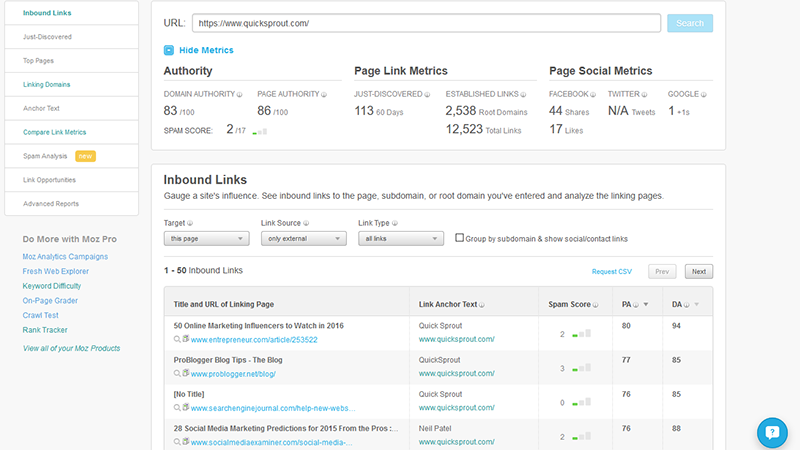Screen dimensions: 800x450
Task: Open Just-Discovered sidebar item
Action: pos(71,37)
